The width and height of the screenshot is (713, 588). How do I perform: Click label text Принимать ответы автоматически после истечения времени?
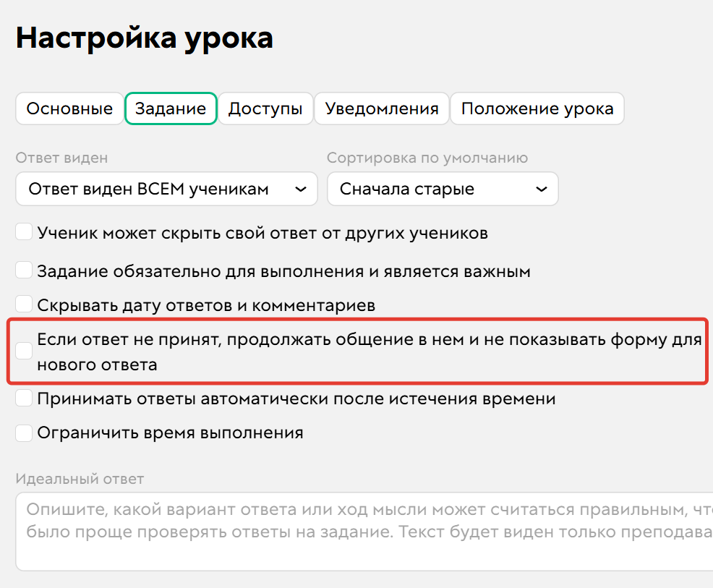coord(296,399)
